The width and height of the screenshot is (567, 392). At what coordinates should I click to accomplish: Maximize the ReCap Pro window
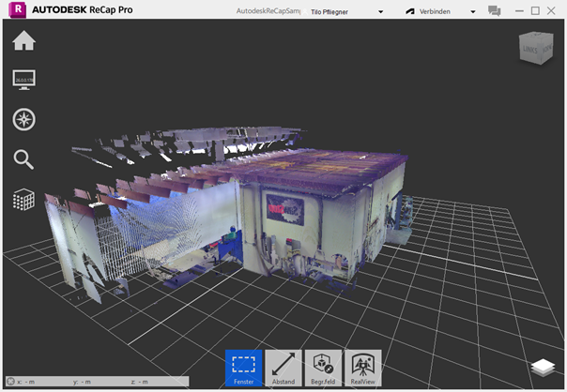(535, 11)
